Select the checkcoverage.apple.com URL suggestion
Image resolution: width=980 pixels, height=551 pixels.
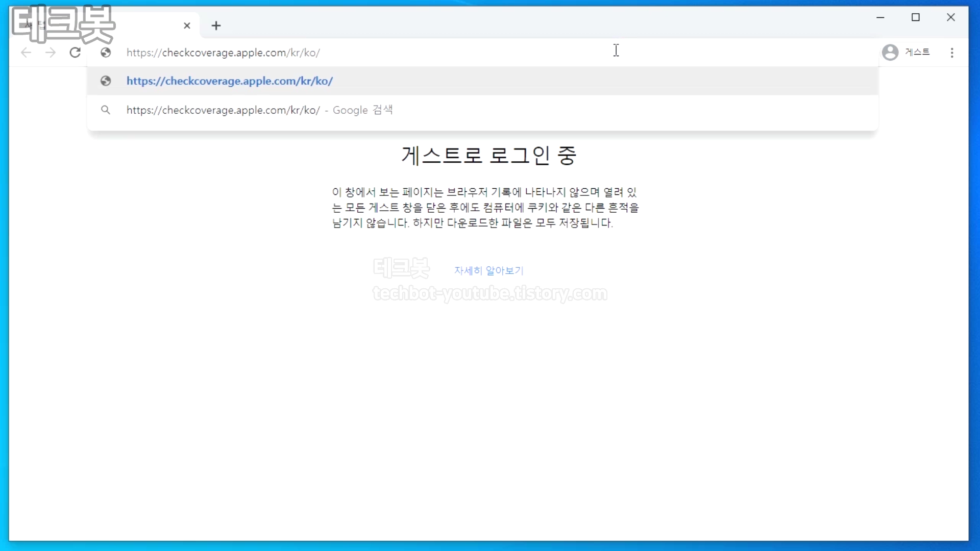click(482, 81)
